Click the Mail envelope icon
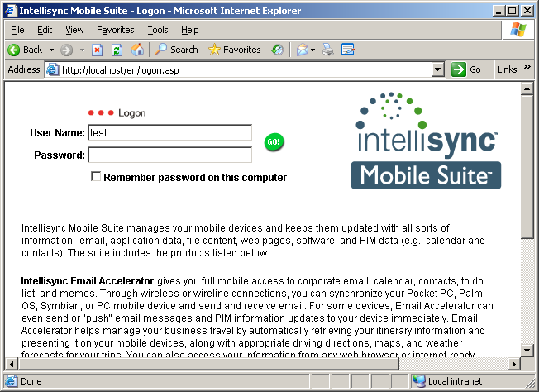Screen dimensions: 539x392 click(303, 50)
